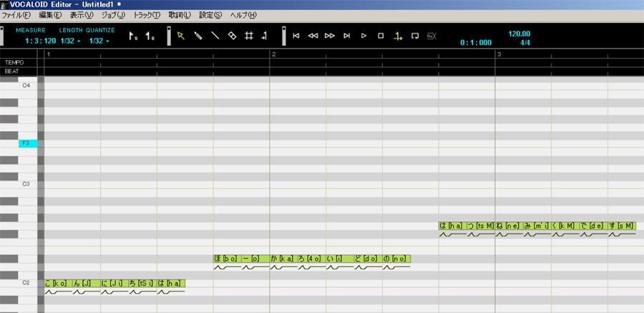The width and height of the screenshot is (644, 313).
Task: Open the 設定(S) menu
Action: click(210, 15)
